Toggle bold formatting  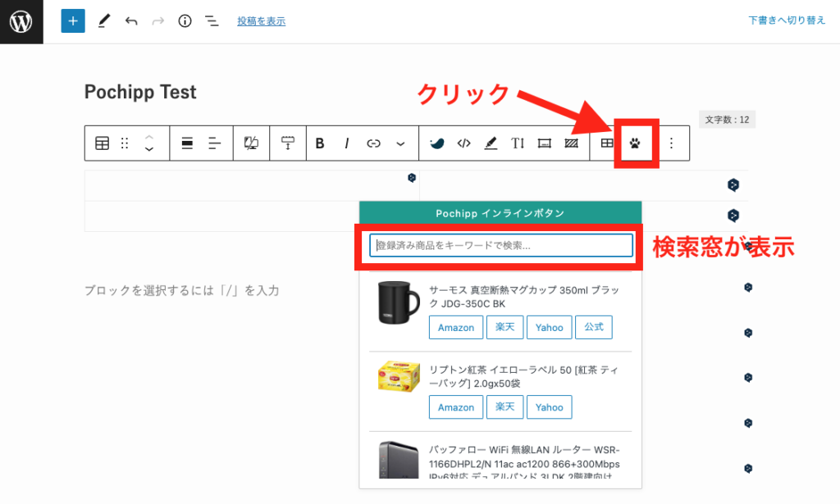coord(320,143)
